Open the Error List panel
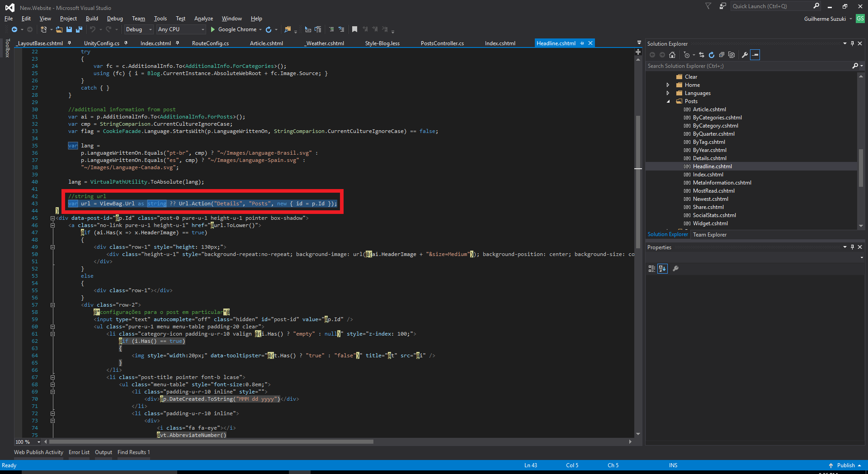Screen dimensions: 868x474 79,452
